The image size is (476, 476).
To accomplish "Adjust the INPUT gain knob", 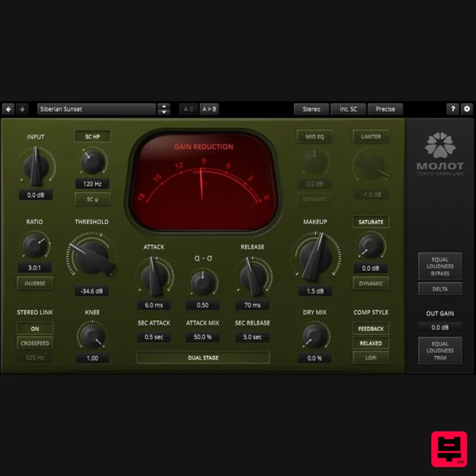I will [x=36, y=167].
